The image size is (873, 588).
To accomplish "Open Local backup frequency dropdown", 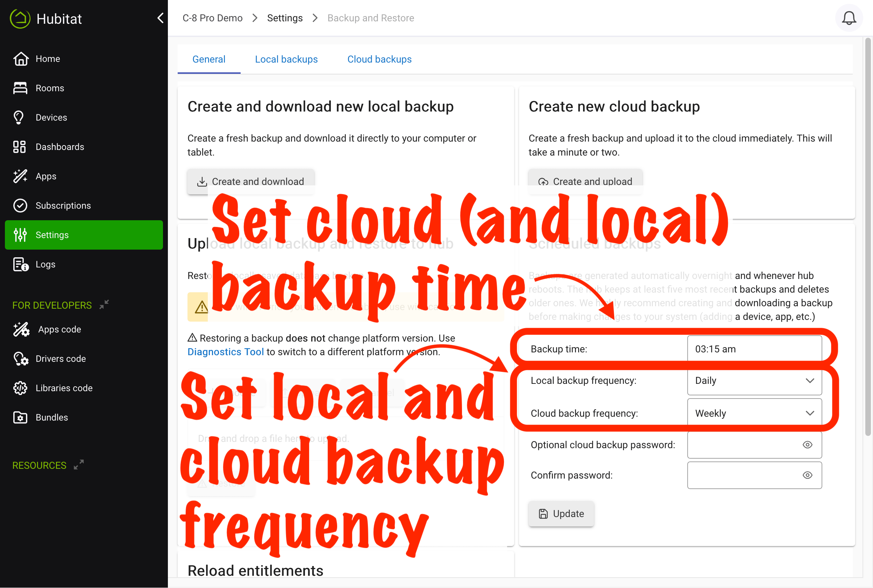I will coord(754,381).
